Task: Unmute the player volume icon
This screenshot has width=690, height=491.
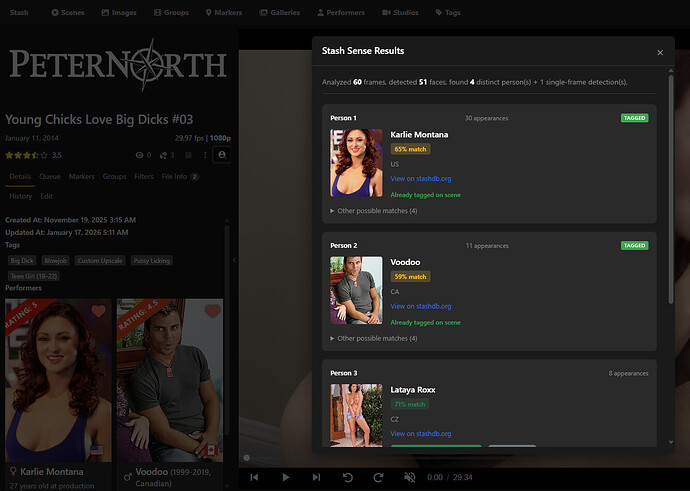Action: (x=410, y=478)
